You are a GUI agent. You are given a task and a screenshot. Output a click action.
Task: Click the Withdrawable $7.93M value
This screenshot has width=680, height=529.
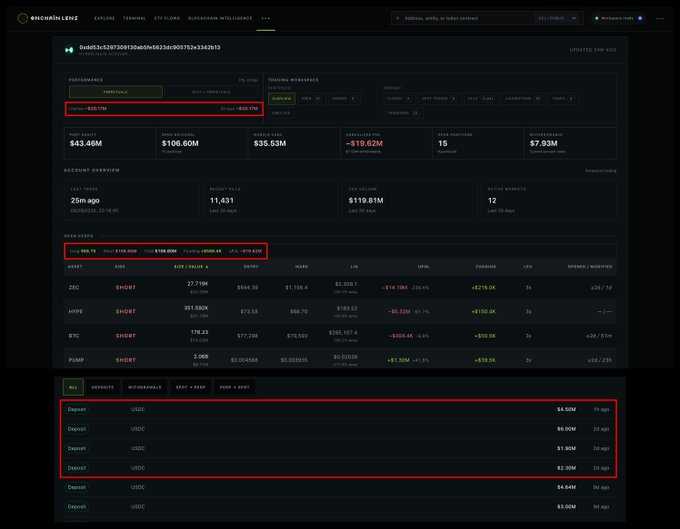pos(543,144)
